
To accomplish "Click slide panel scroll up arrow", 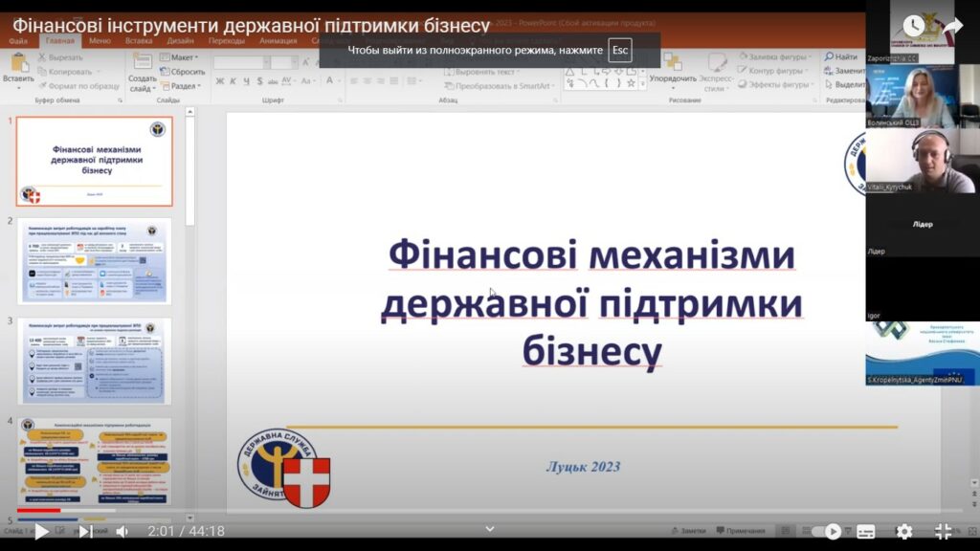I will tap(190, 112).
